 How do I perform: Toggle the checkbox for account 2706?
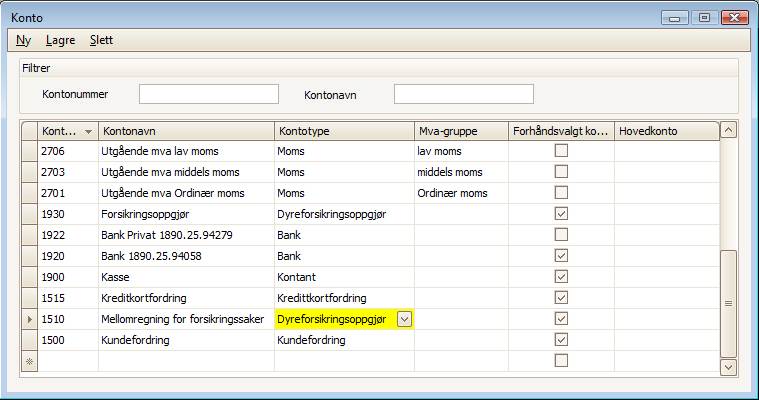point(561,151)
